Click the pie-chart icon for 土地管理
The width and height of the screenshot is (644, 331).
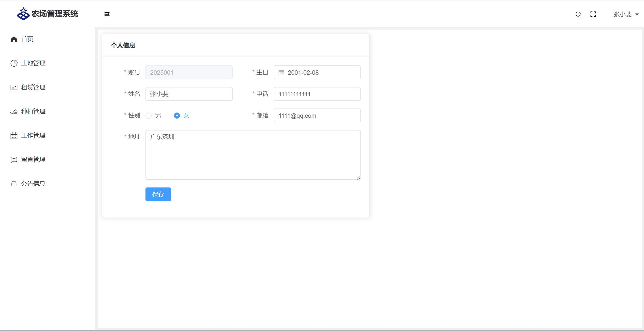pyautogui.click(x=14, y=63)
